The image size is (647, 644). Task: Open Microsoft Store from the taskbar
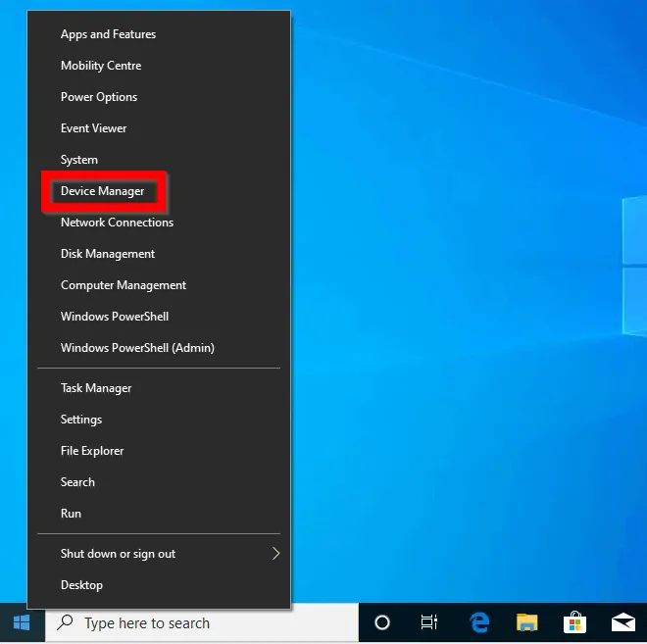coord(574,623)
